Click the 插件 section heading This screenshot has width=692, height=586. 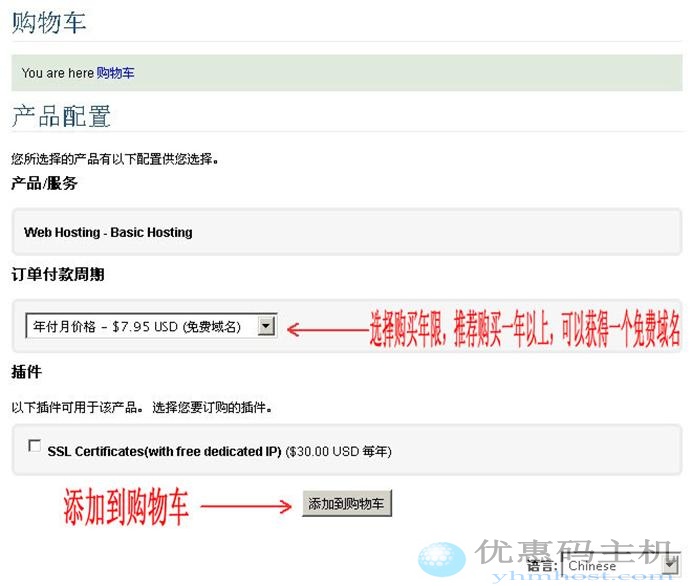25,372
